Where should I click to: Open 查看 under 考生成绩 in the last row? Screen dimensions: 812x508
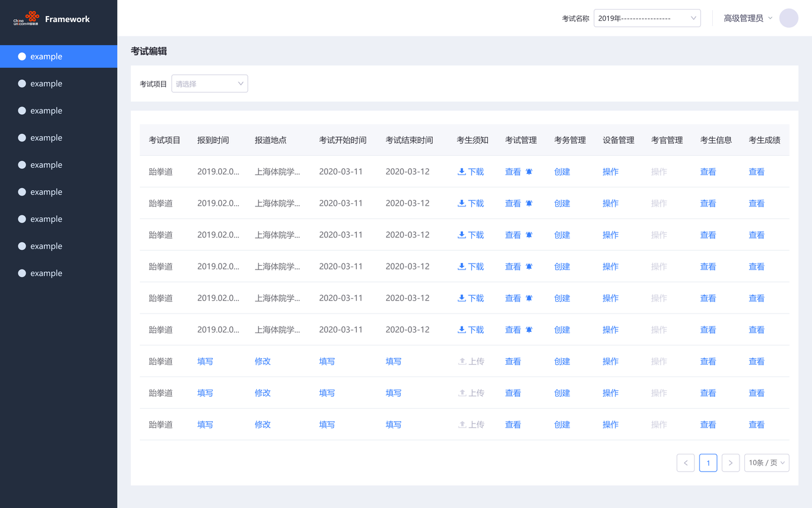click(x=757, y=424)
